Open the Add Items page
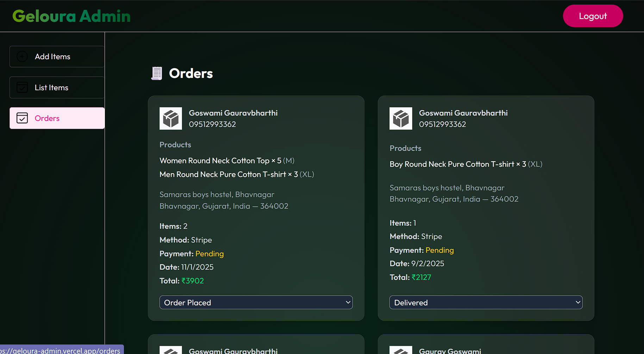This screenshot has width=644, height=354. click(x=57, y=56)
